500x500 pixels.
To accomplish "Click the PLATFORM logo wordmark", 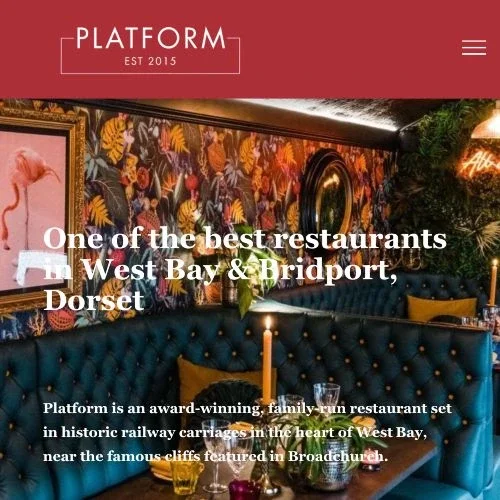I will point(151,38).
